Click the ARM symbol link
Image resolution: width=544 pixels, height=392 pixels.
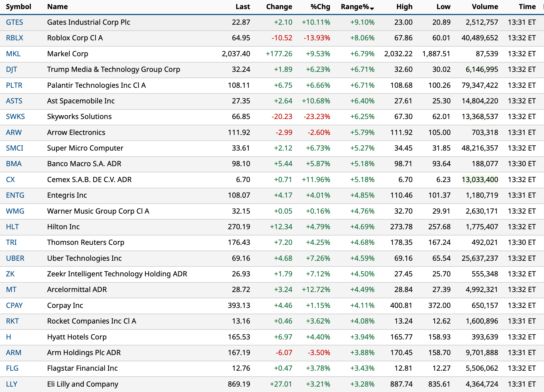14,353
